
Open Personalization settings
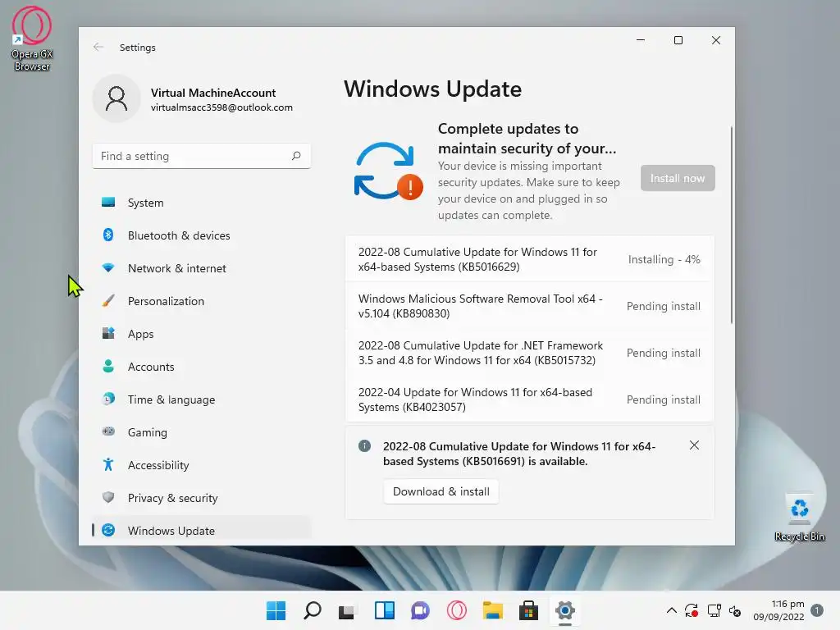[202, 301]
